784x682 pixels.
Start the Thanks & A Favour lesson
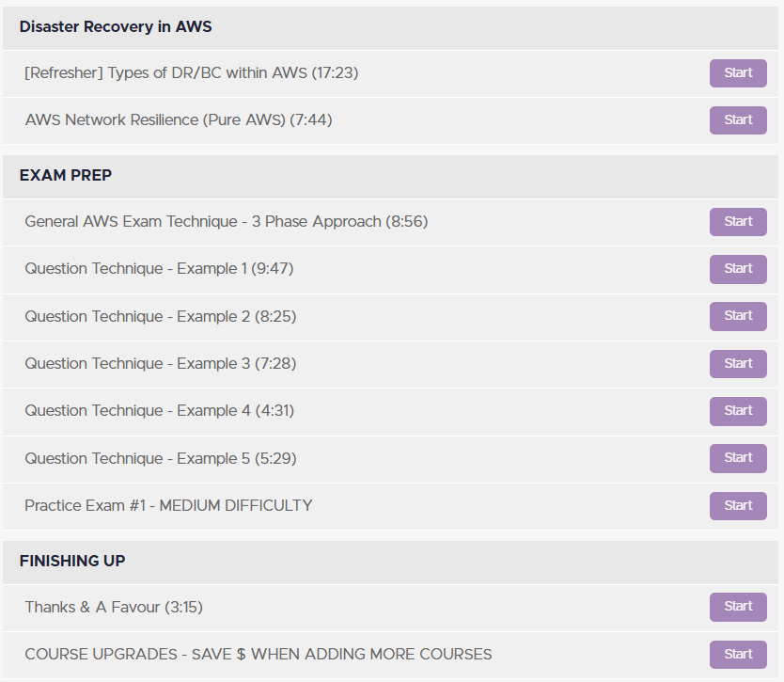pyautogui.click(x=738, y=607)
